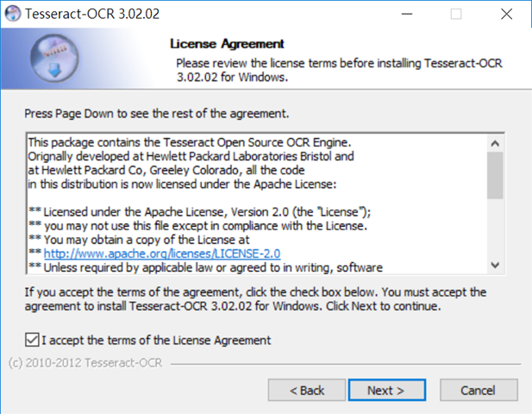
Task: Minimize the Tesseract-OCR installer window
Action: pyautogui.click(x=407, y=14)
